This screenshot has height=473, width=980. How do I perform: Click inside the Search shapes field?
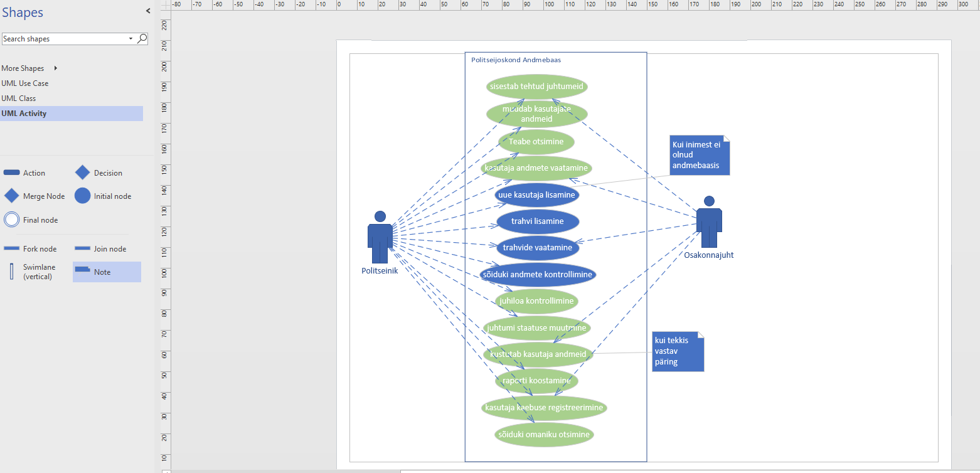tap(63, 39)
